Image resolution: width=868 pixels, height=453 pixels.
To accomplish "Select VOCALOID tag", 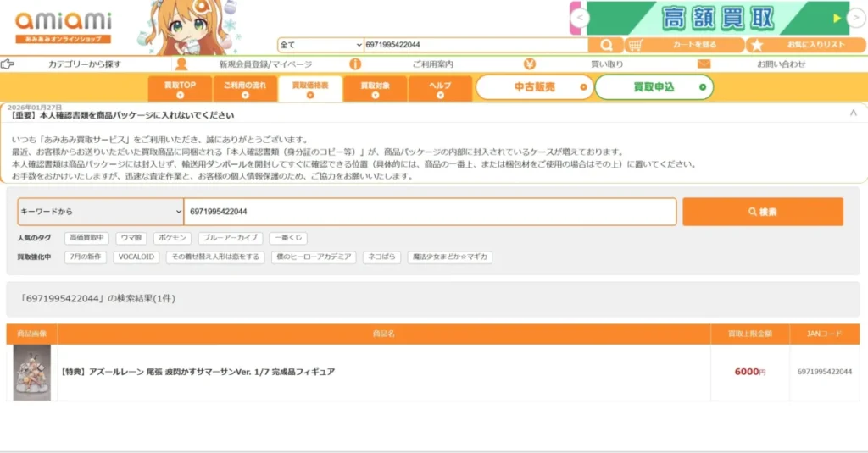I will tap(136, 257).
